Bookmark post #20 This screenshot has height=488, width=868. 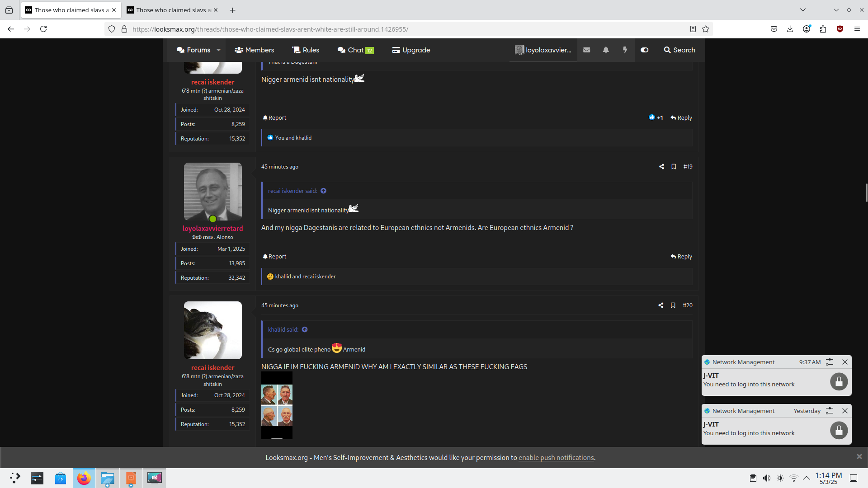(673, 305)
